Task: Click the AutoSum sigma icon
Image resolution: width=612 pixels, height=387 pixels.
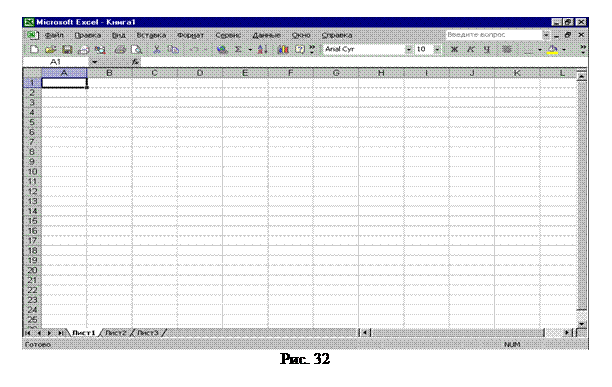Action: click(238, 50)
